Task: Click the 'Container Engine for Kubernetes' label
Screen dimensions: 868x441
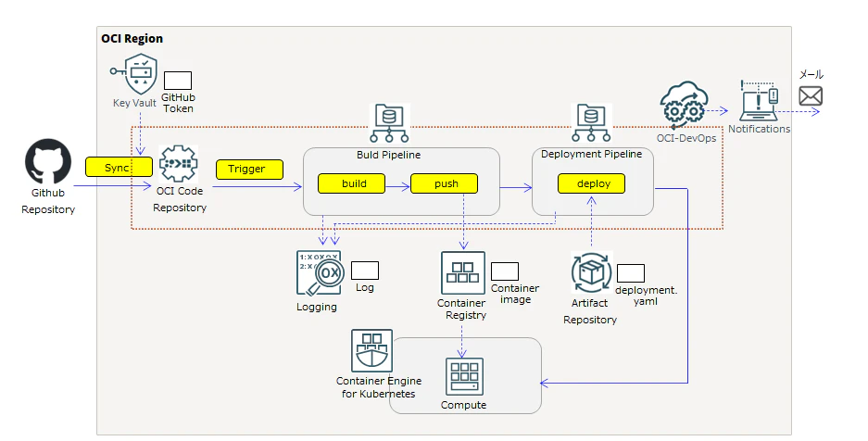Action: coord(379,387)
